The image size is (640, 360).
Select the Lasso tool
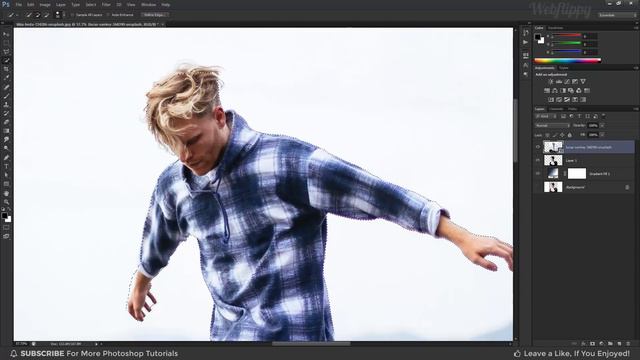point(6,52)
